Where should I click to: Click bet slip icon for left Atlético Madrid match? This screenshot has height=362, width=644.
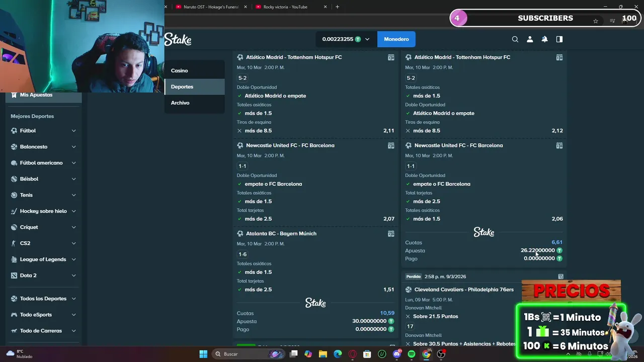391,57
